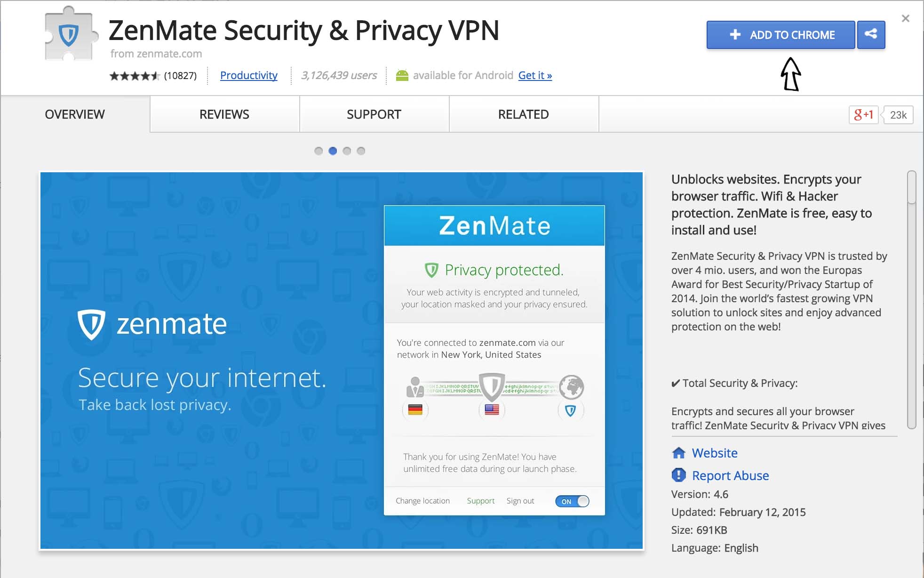Select the third screenshot carousel dot
The height and width of the screenshot is (578, 924).
[x=347, y=151]
